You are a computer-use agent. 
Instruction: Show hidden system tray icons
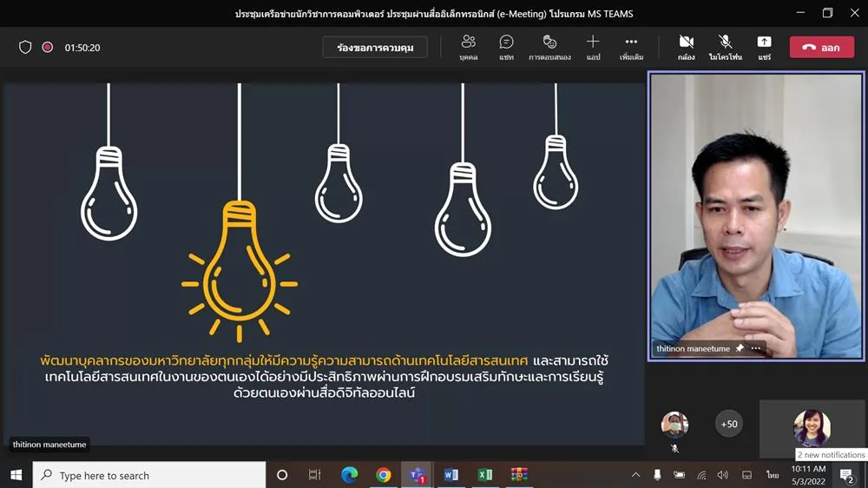click(x=635, y=475)
